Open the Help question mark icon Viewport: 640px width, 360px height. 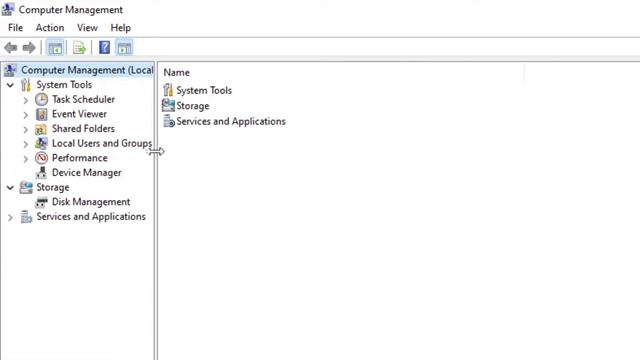point(104,48)
